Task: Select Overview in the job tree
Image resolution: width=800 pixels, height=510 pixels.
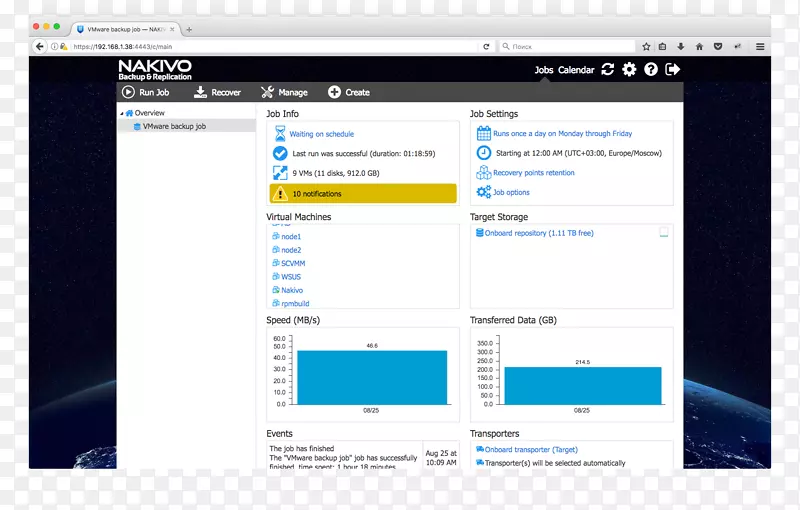Action: pos(149,113)
